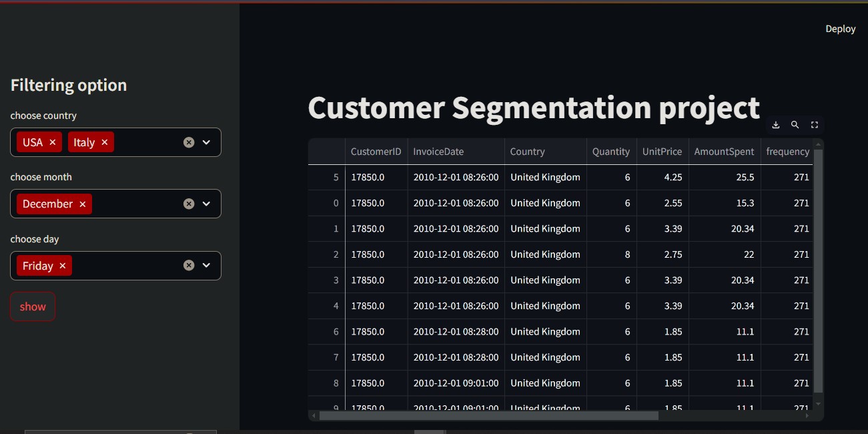Clear all selected countries

pyautogui.click(x=189, y=142)
